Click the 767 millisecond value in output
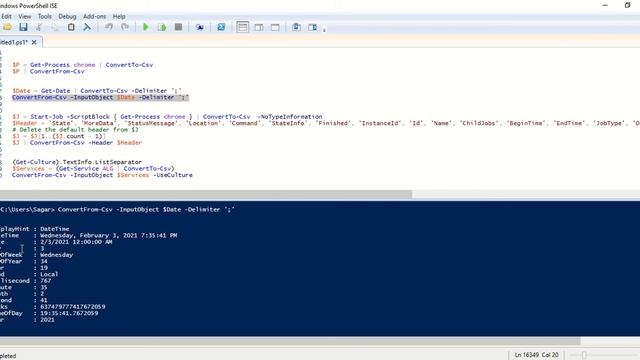640x360 pixels. point(45,281)
